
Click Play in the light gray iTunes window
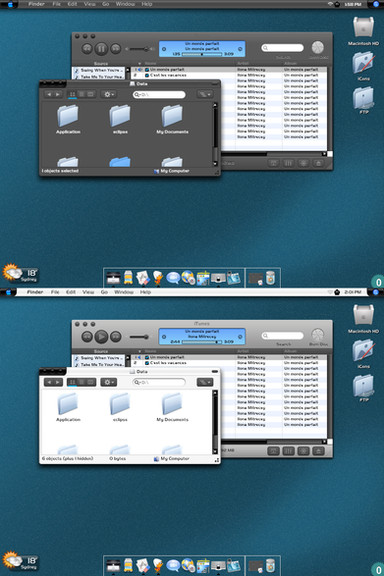pyautogui.click(x=101, y=336)
